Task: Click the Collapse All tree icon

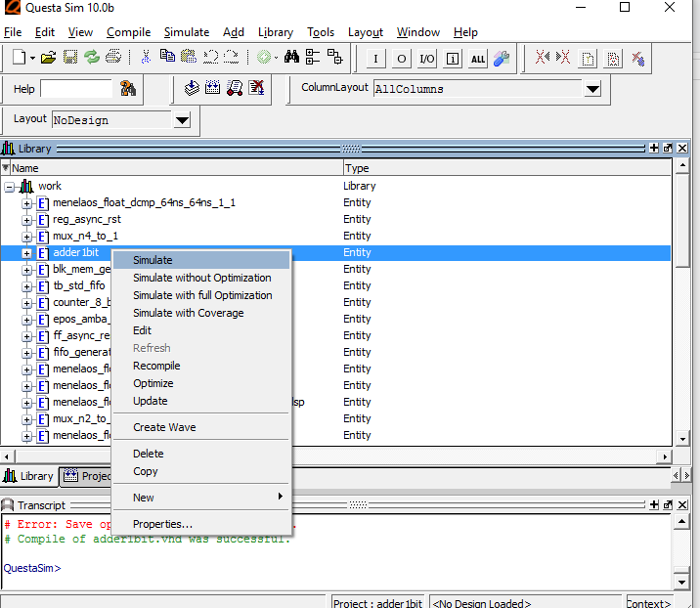Action: coord(313,57)
